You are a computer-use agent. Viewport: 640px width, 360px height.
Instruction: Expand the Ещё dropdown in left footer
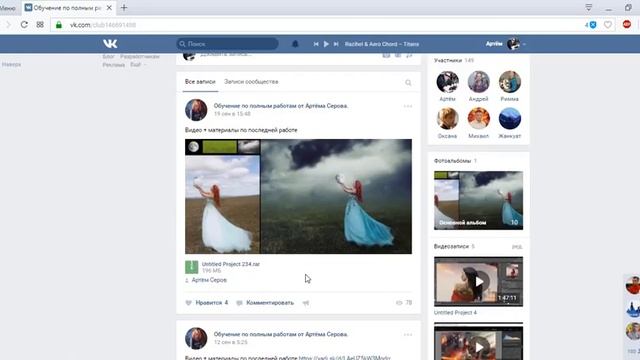point(138,65)
